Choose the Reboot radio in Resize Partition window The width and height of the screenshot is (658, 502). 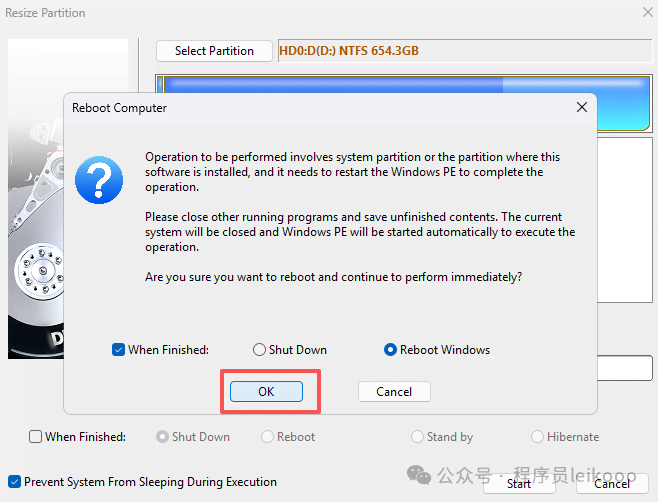[268, 437]
